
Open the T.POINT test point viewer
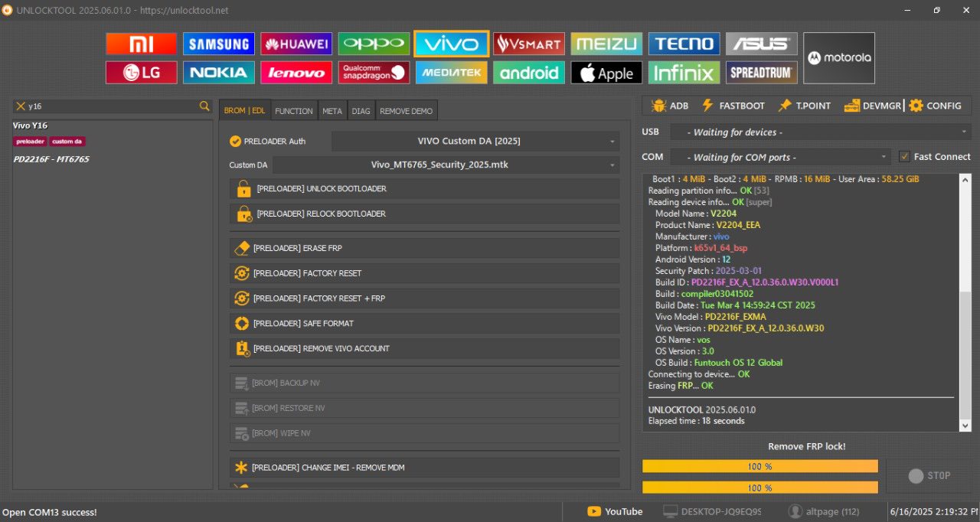[804, 106]
